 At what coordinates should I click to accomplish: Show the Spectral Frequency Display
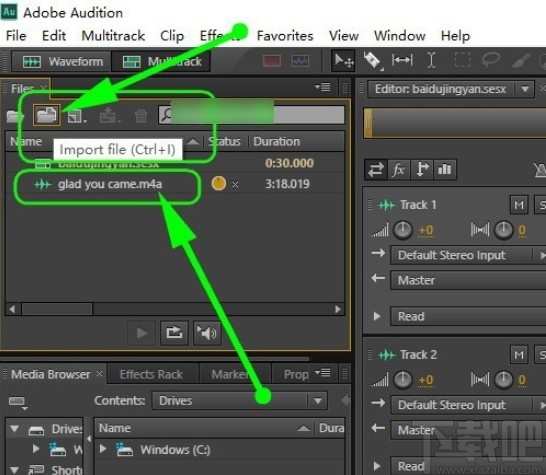(272, 61)
